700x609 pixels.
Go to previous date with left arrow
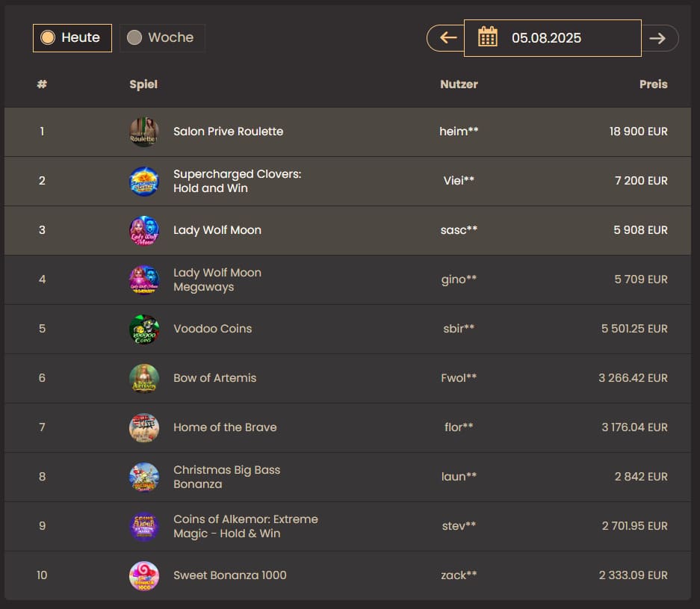click(x=447, y=38)
